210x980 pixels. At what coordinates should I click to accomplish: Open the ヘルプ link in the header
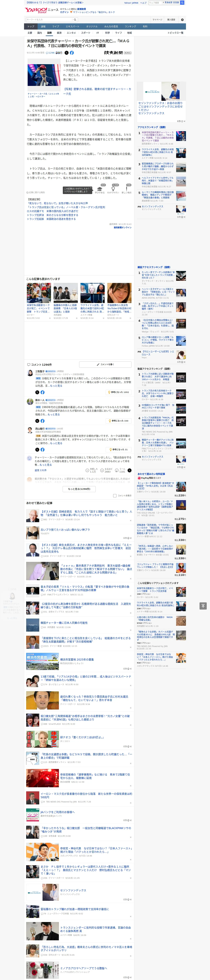point(143,3)
